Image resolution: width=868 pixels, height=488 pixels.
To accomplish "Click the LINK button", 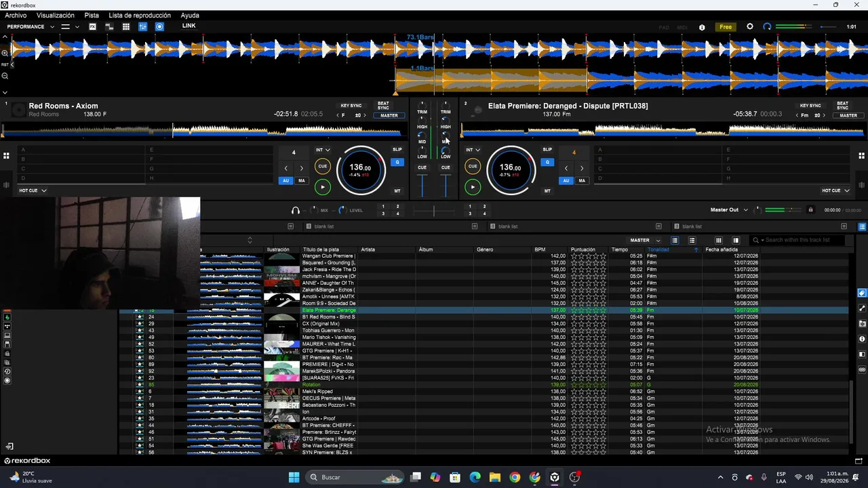I will coord(189,26).
